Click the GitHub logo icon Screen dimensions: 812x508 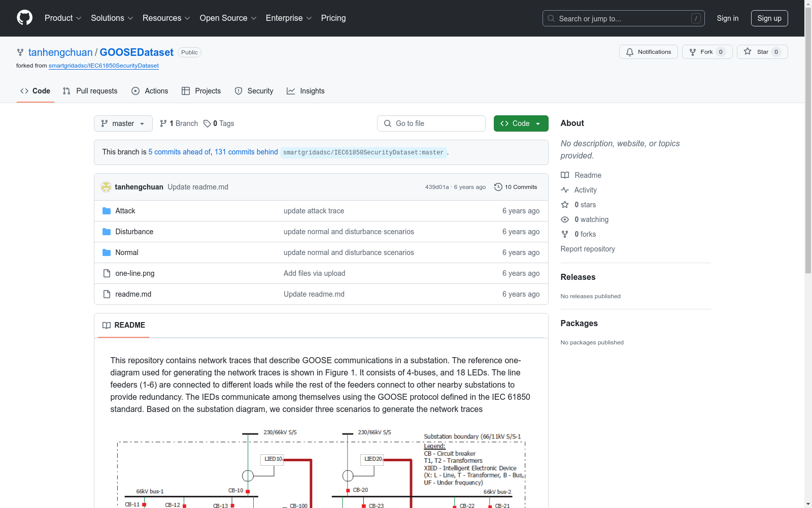point(24,18)
